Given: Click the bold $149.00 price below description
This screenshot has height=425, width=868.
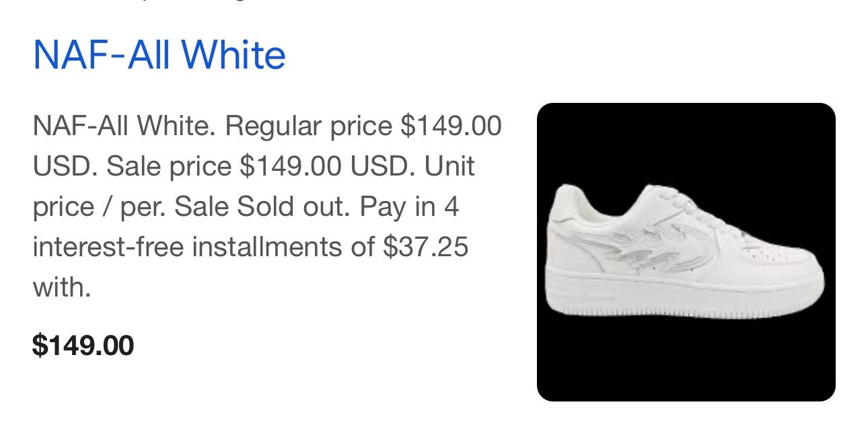Looking at the screenshot, I should 83,346.
